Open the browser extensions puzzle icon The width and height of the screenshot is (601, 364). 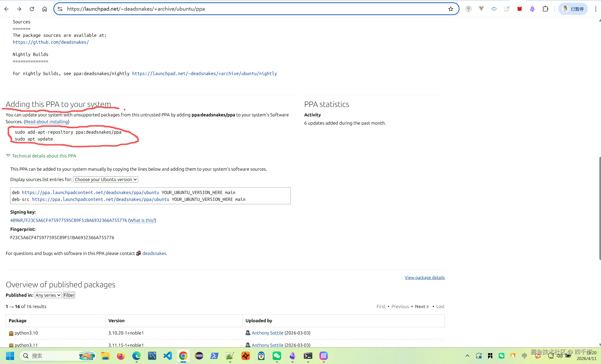tap(545, 9)
